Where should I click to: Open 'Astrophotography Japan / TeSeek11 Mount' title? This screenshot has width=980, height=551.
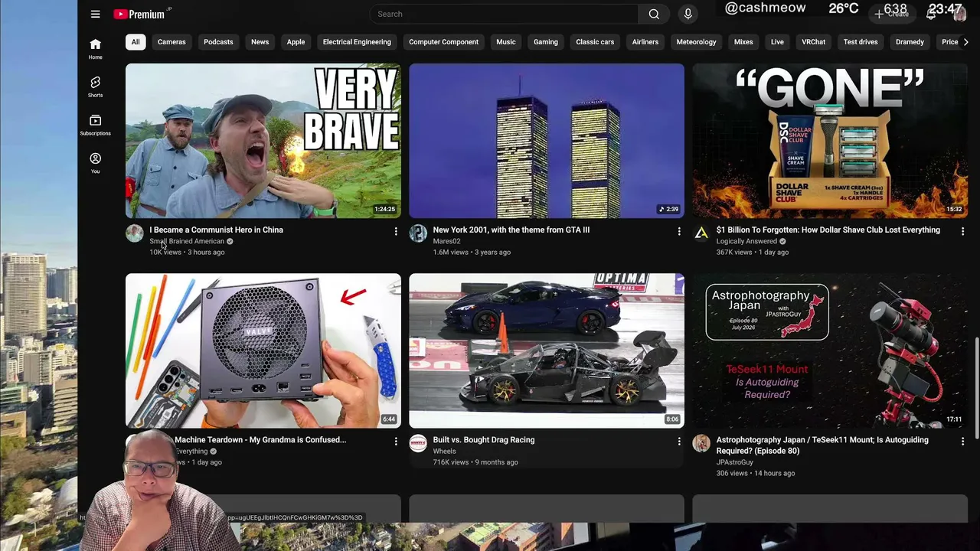click(x=822, y=445)
